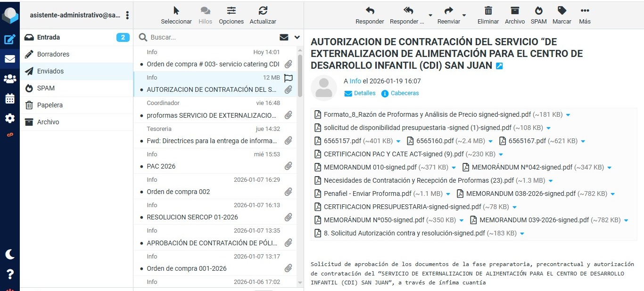Mark message as SPAM in toolbar
Image resolution: width=644 pixels, height=291 pixels.
point(538,11)
